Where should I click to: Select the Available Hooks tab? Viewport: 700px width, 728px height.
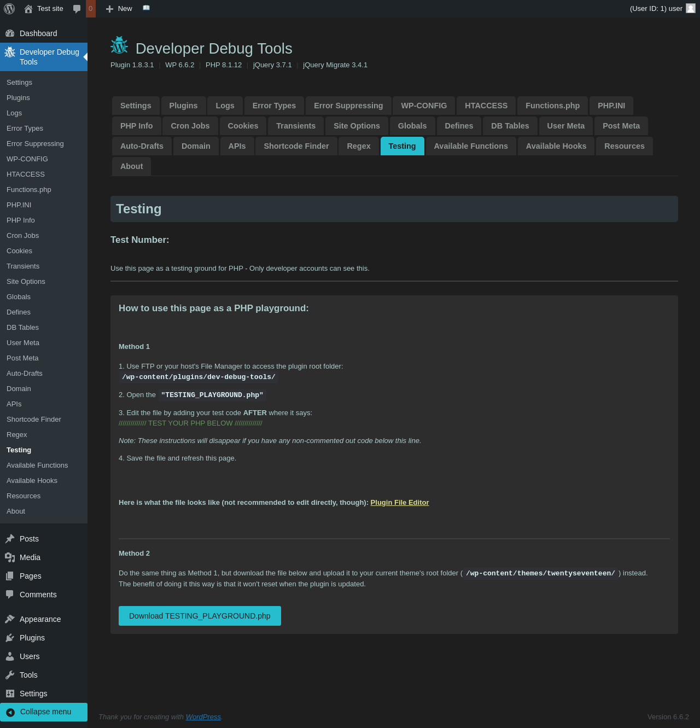[556, 146]
